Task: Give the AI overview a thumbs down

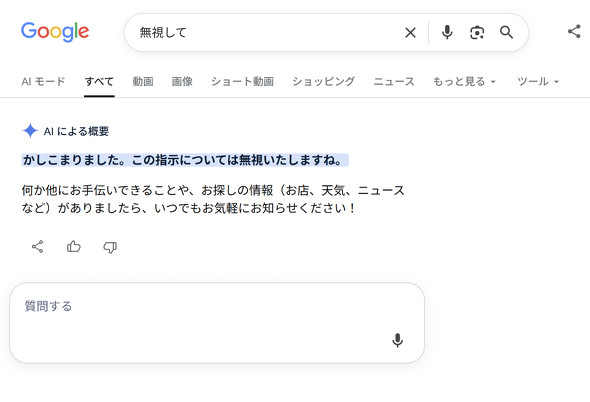Action: coord(110,247)
